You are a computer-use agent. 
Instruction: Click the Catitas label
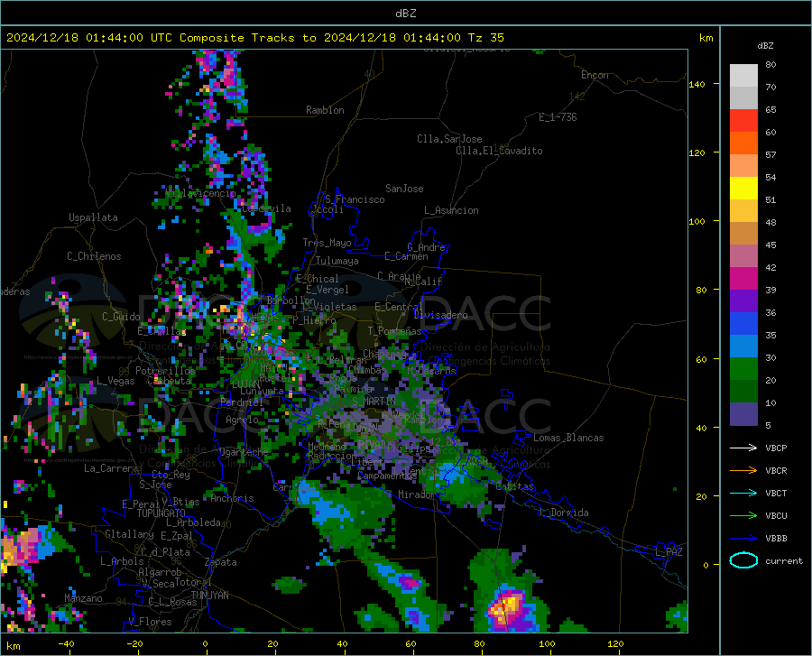click(515, 486)
